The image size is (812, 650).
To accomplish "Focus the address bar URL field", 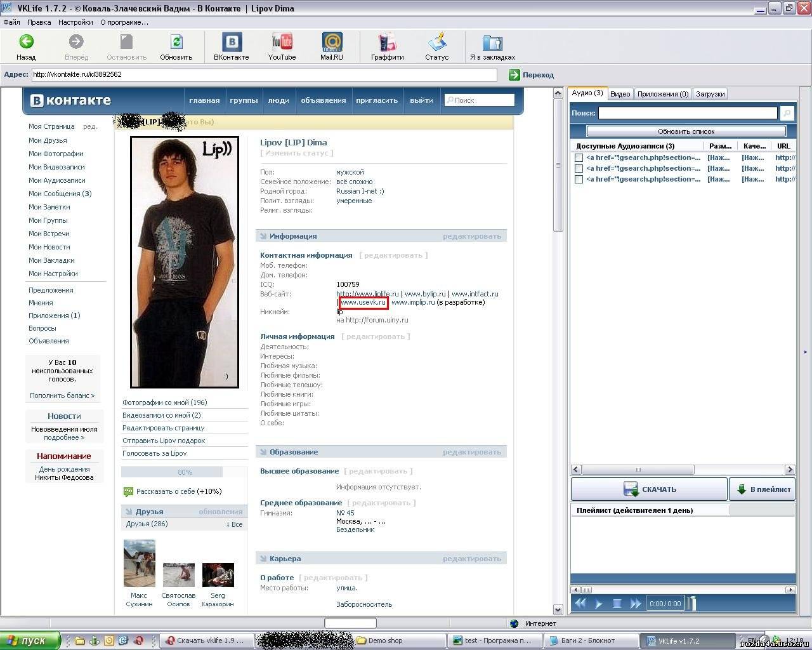I will tap(264, 75).
